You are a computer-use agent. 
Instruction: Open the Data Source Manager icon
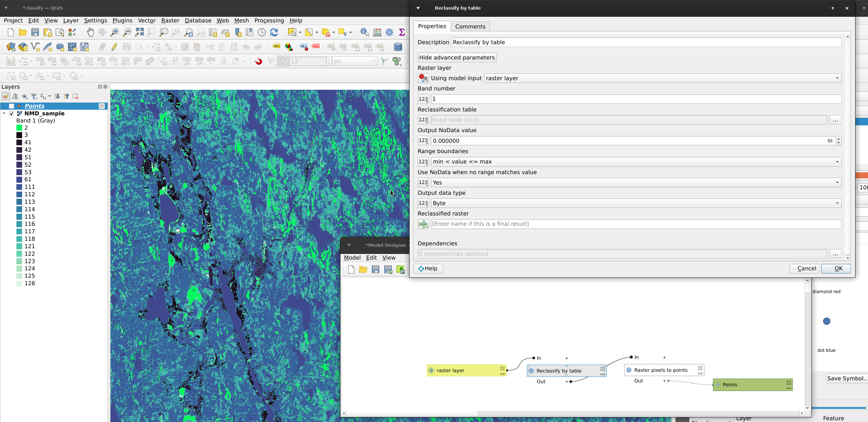click(x=11, y=47)
